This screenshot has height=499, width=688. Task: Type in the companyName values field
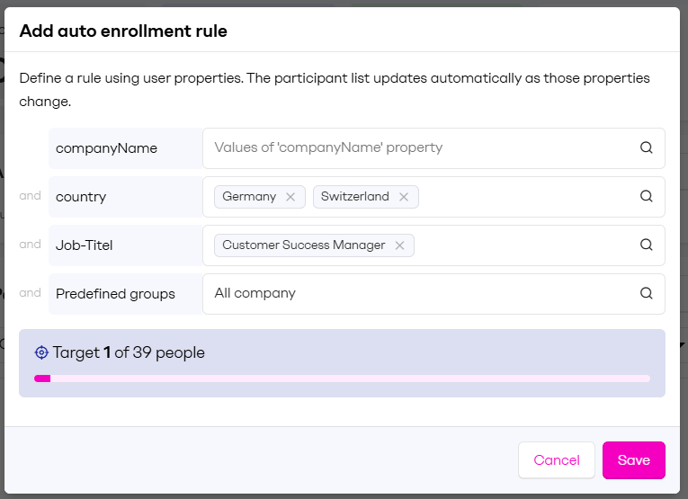(420, 148)
